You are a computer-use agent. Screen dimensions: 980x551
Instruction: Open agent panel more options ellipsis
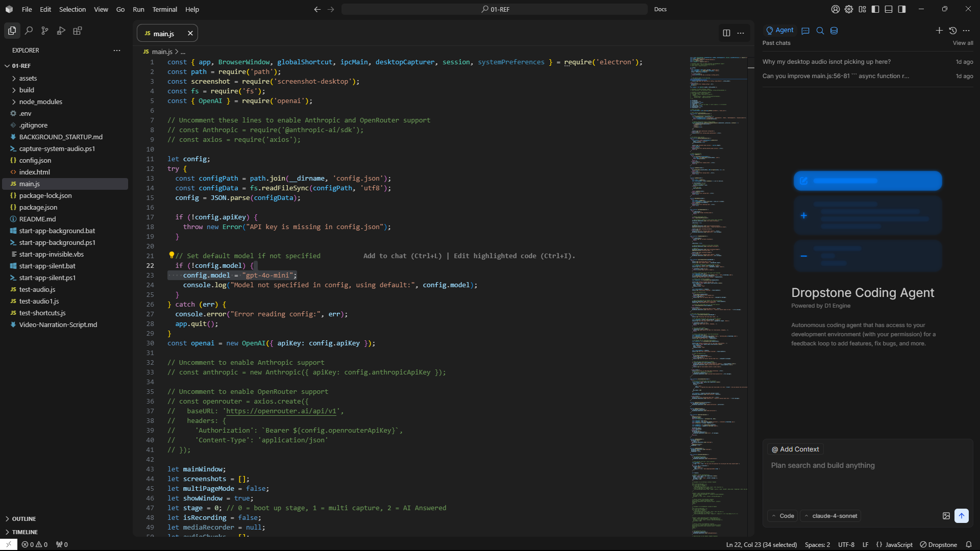966,31
